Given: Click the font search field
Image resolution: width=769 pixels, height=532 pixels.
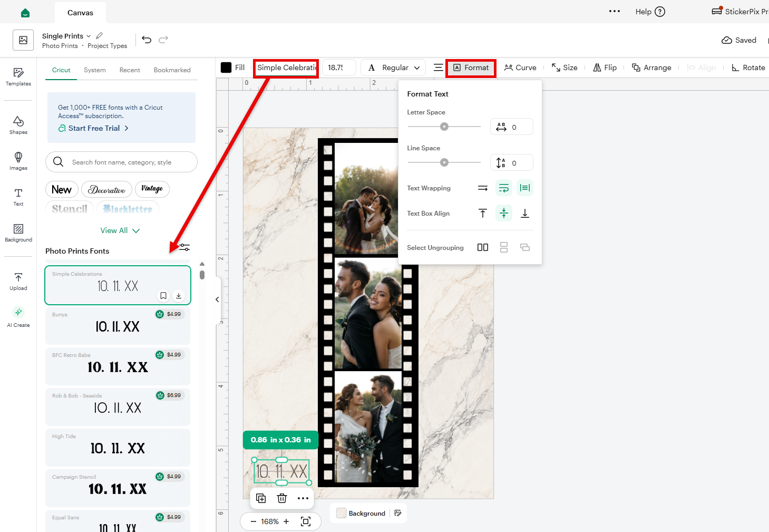Looking at the screenshot, I should click(x=121, y=162).
